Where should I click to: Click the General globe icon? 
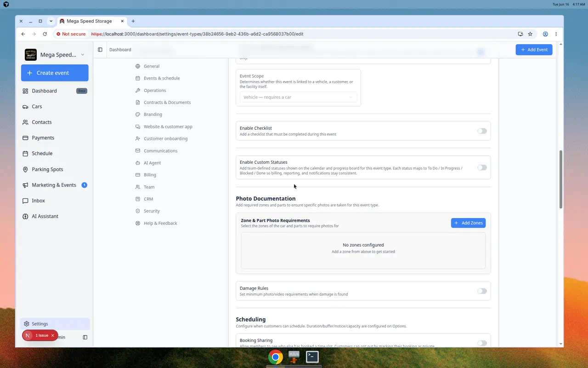click(x=138, y=66)
